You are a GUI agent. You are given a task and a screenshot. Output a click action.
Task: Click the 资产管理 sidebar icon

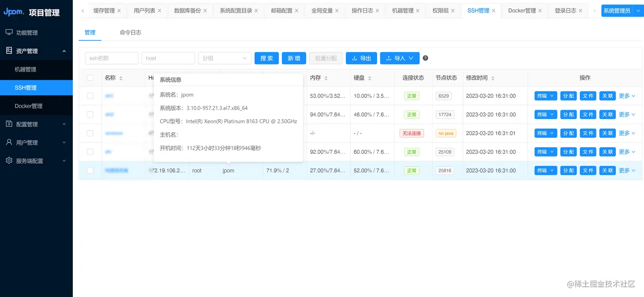tap(9, 51)
